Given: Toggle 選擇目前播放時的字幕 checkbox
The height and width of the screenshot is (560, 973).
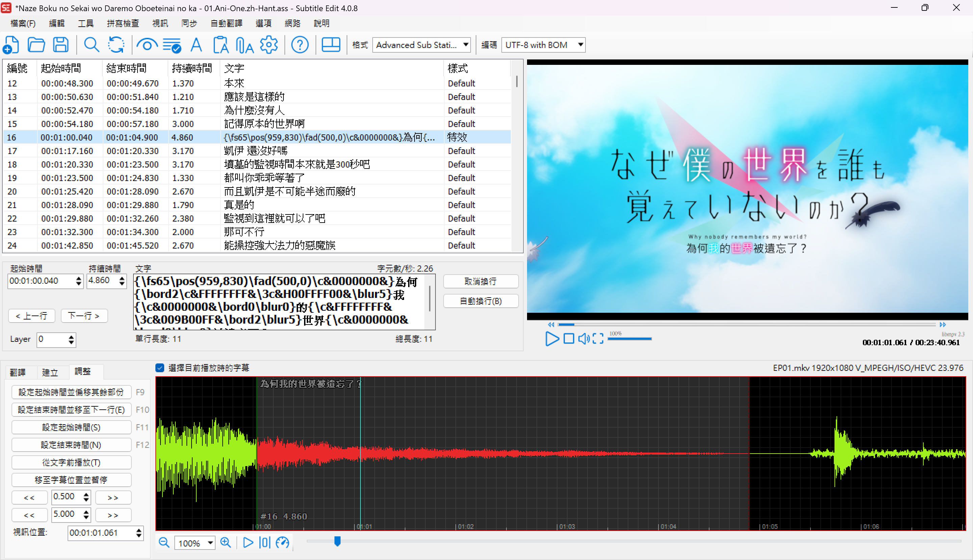Looking at the screenshot, I should pos(160,368).
